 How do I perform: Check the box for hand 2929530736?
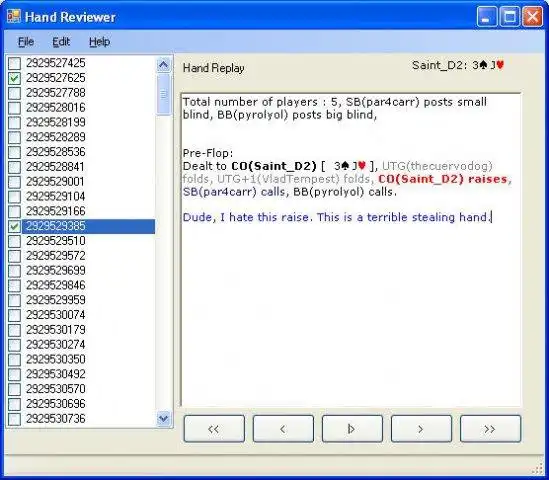coord(14,419)
